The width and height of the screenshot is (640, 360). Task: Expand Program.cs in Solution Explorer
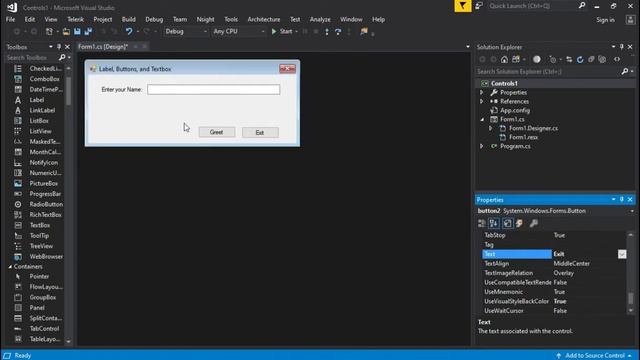tap(482, 146)
